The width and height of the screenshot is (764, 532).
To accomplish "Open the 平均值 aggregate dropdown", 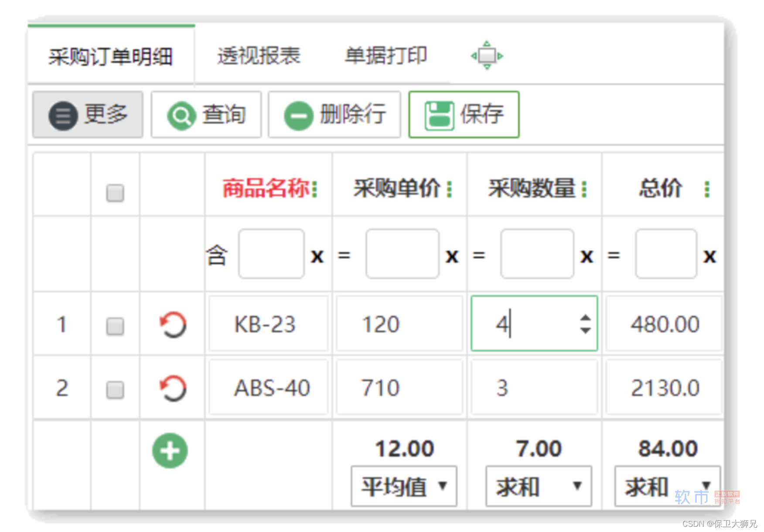I will pyautogui.click(x=404, y=486).
